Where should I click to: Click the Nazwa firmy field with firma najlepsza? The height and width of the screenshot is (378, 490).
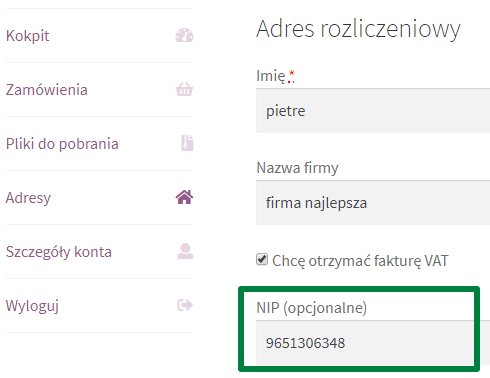(x=373, y=203)
